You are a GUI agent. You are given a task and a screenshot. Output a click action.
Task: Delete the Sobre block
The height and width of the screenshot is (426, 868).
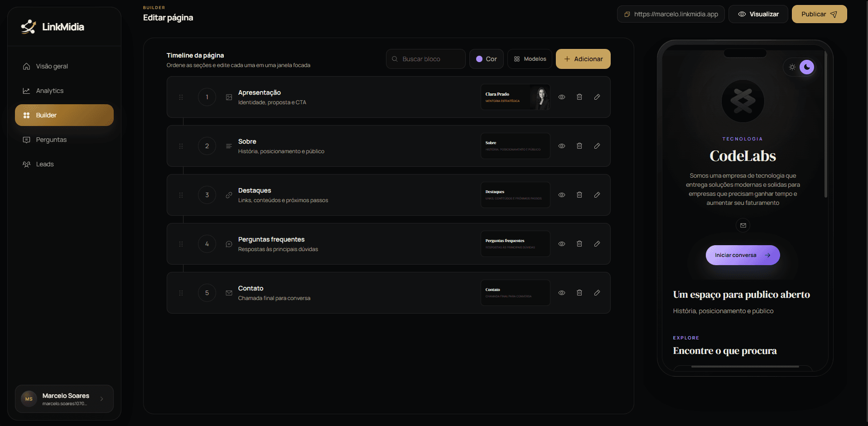[x=579, y=146]
